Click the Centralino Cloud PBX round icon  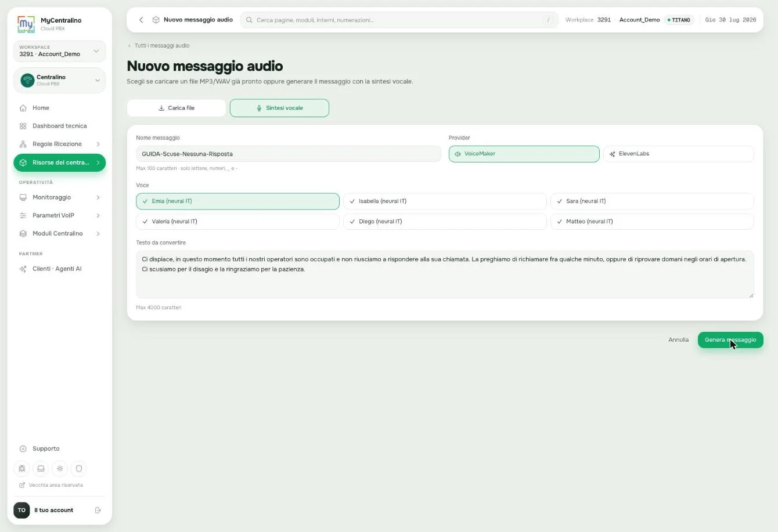pos(27,80)
